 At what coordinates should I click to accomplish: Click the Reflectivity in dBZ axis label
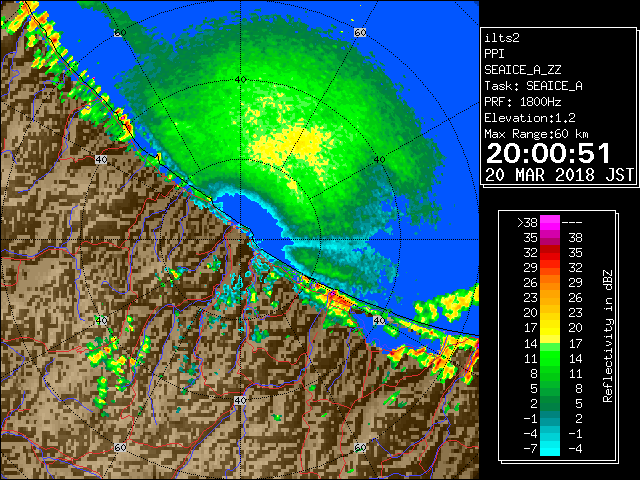coord(608,336)
